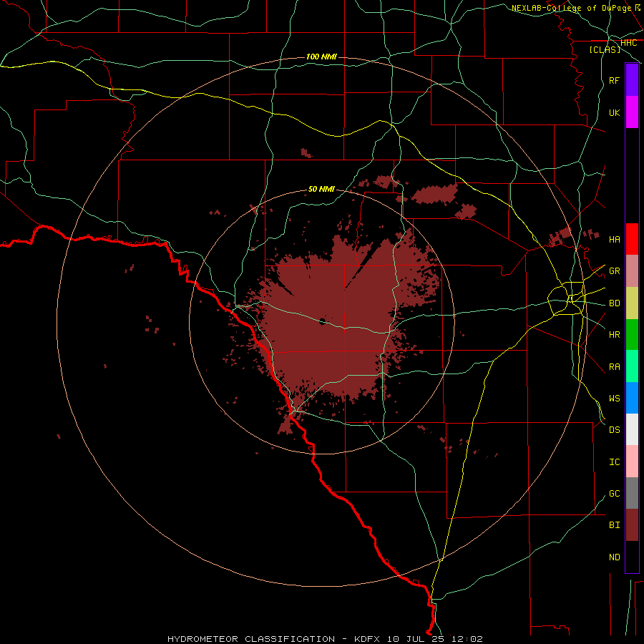This screenshot has width=644, height=644.
Task: Click the GC legend label
Action: point(614,494)
